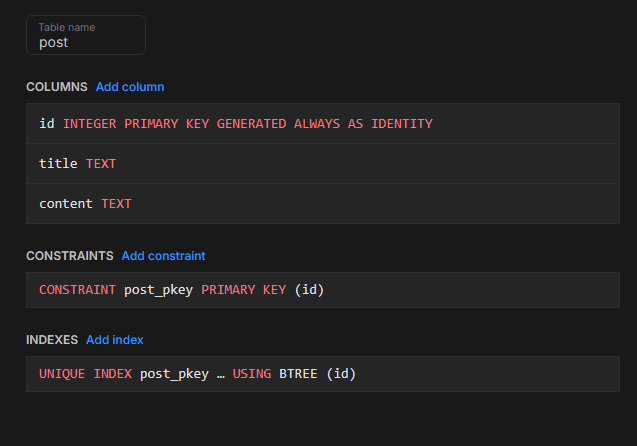
Task: Open the UNIQUE INDEX post_pkey row
Action: point(323,374)
